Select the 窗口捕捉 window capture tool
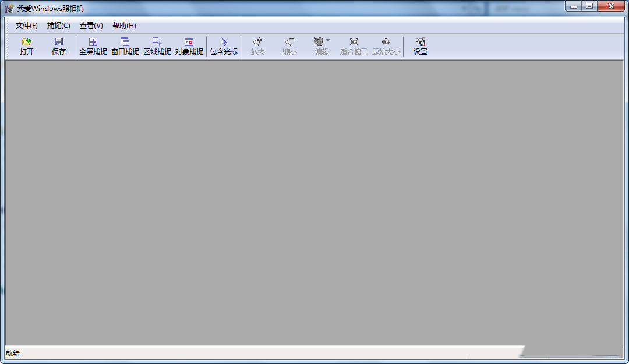This screenshot has width=629, height=364. (x=125, y=47)
